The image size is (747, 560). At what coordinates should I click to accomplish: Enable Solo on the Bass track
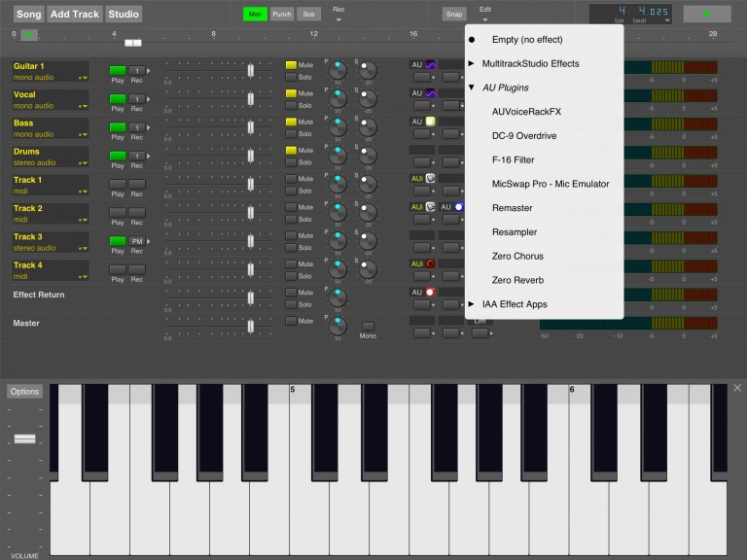coord(291,134)
